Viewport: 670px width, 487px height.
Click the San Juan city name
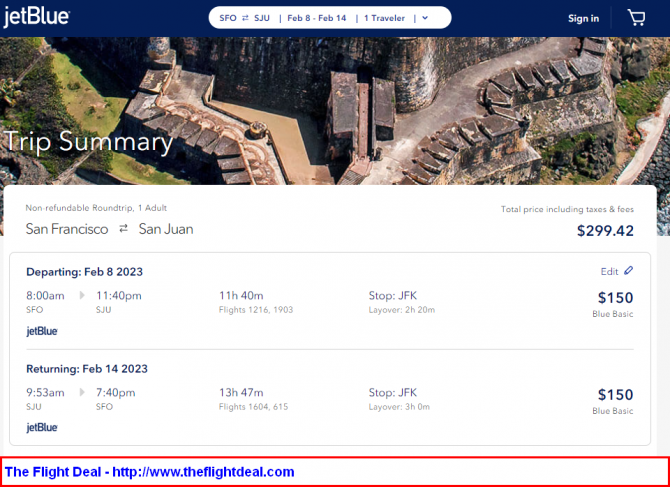click(166, 229)
